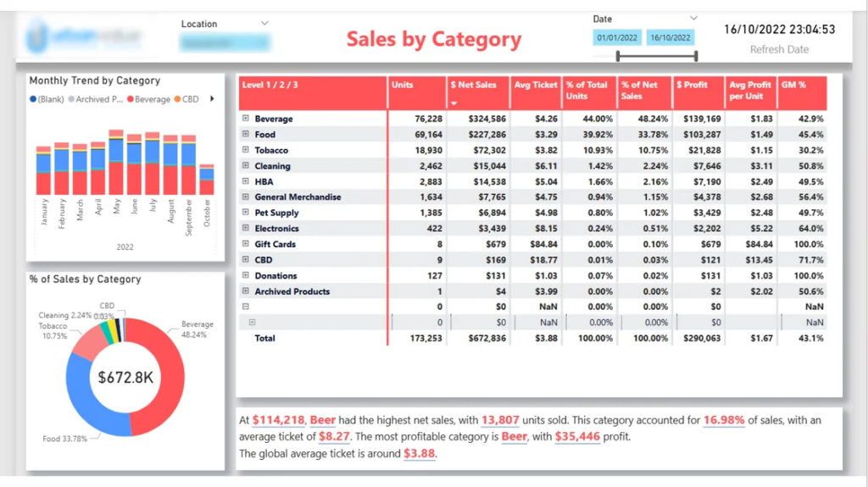Expand the Gift Cards row

[245, 244]
